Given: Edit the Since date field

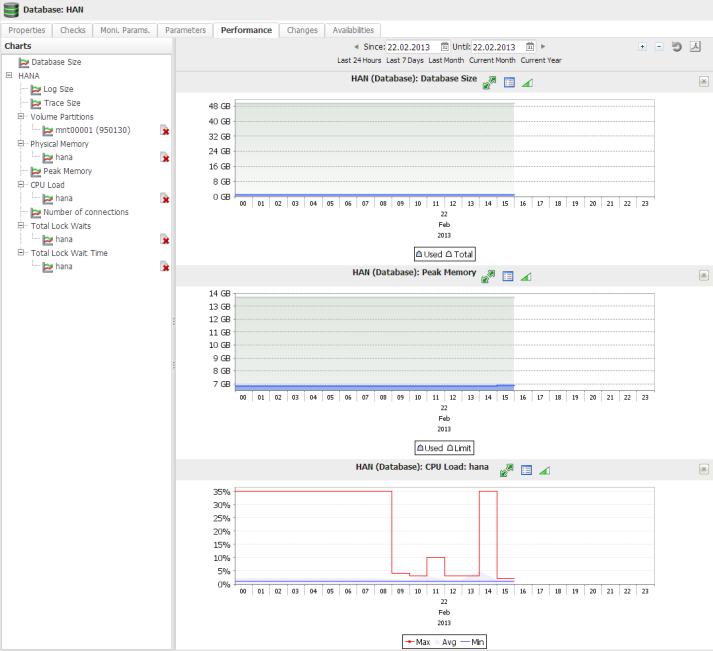Looking at the screenshot, I should point(412,47).
